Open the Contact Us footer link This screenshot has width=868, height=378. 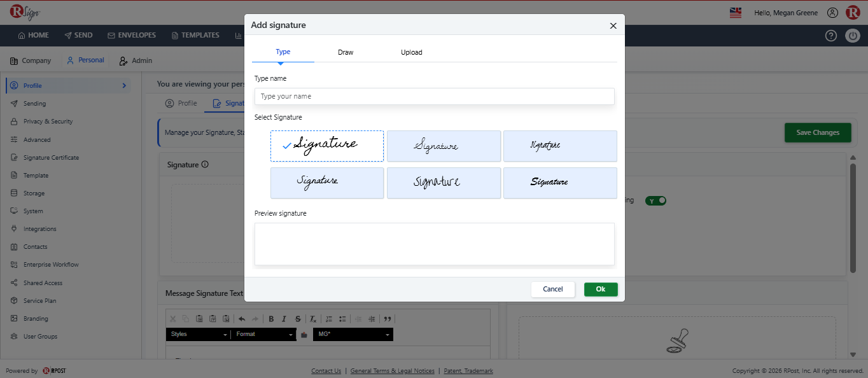326,371
